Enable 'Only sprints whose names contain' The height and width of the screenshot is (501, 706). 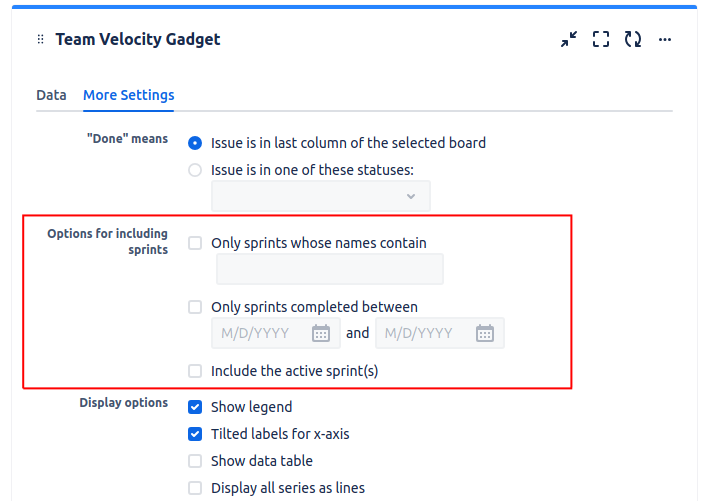[195, 243]
